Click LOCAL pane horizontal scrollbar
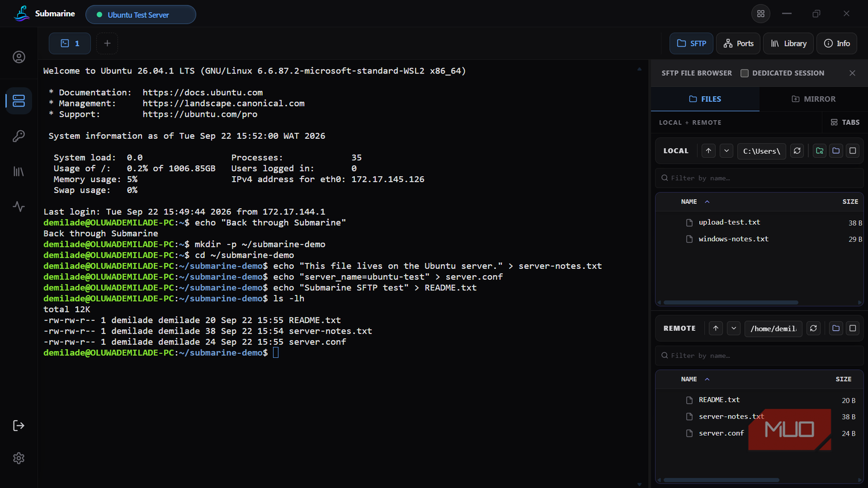The height and width of the screenshot is (488, 868). click(731, 302)
